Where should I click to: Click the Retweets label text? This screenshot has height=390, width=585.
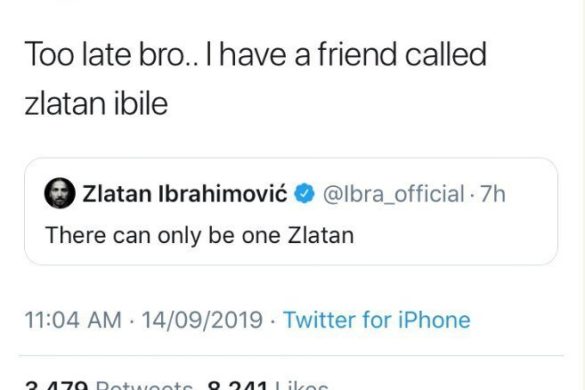point(144,386)
